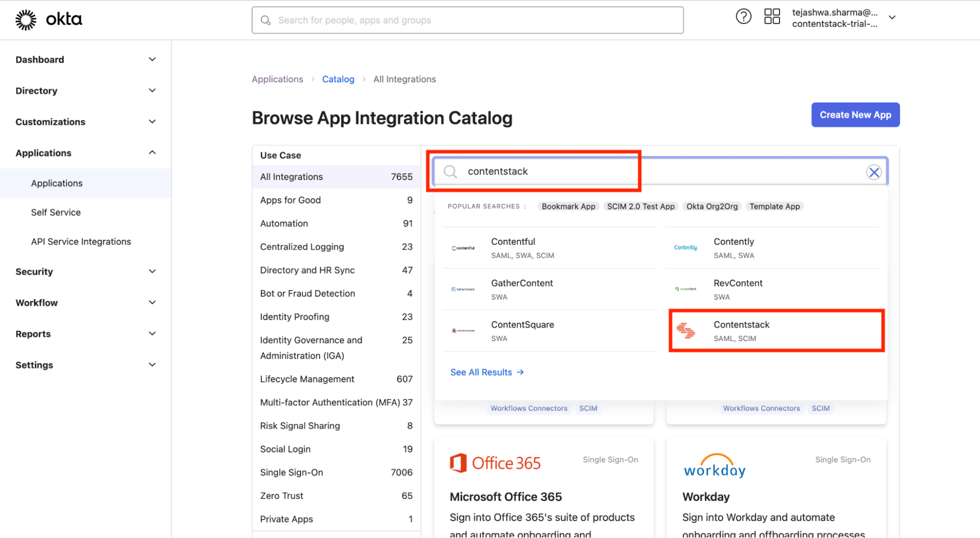
Task: Expand the Settings menu
Action: (x=152, y=365)
